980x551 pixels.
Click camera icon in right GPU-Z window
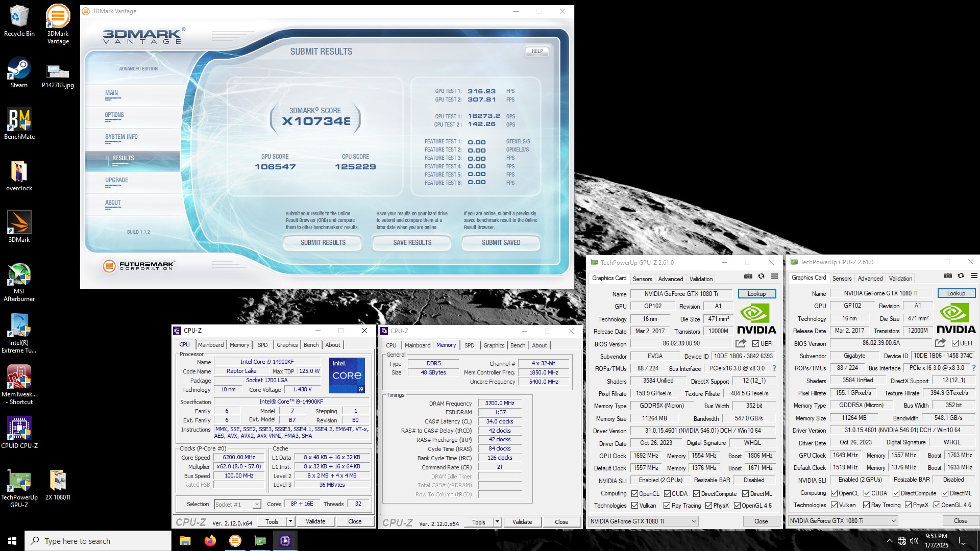(948, 275)
